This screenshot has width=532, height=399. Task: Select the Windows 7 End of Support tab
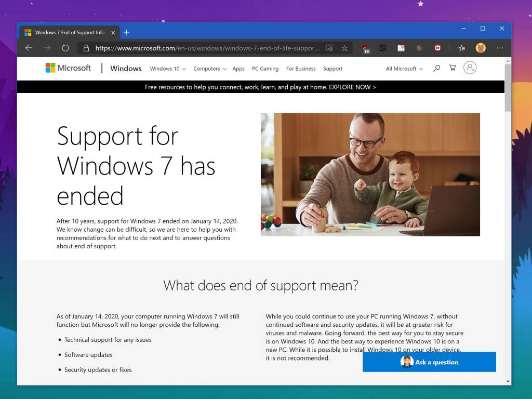[x=69, y=32]
